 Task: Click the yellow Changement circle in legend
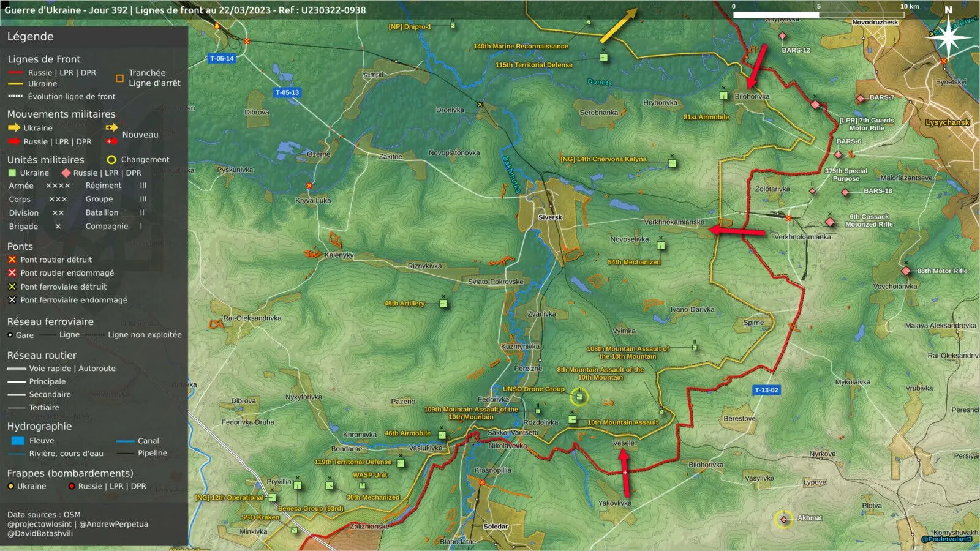coord(111,160)
